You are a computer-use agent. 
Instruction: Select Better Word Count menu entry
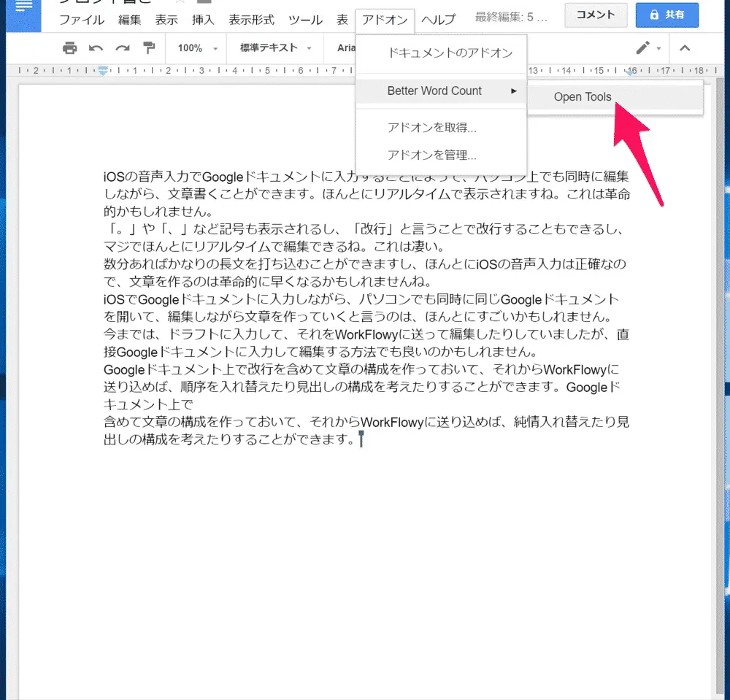442,91
